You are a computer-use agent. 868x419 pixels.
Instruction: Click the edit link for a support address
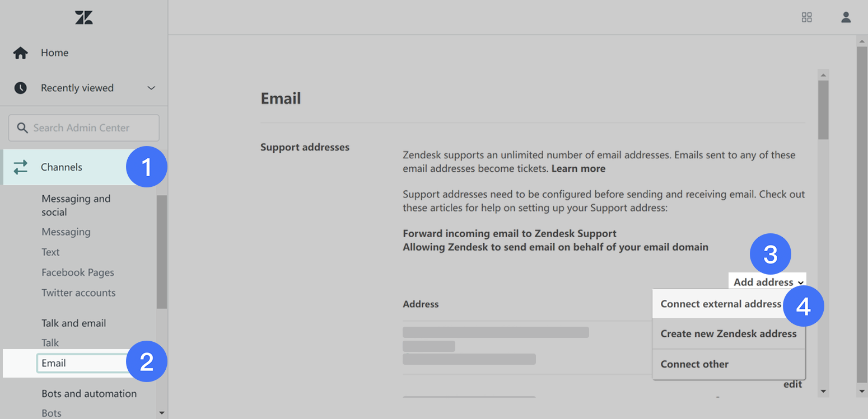(x=792, y=384)
